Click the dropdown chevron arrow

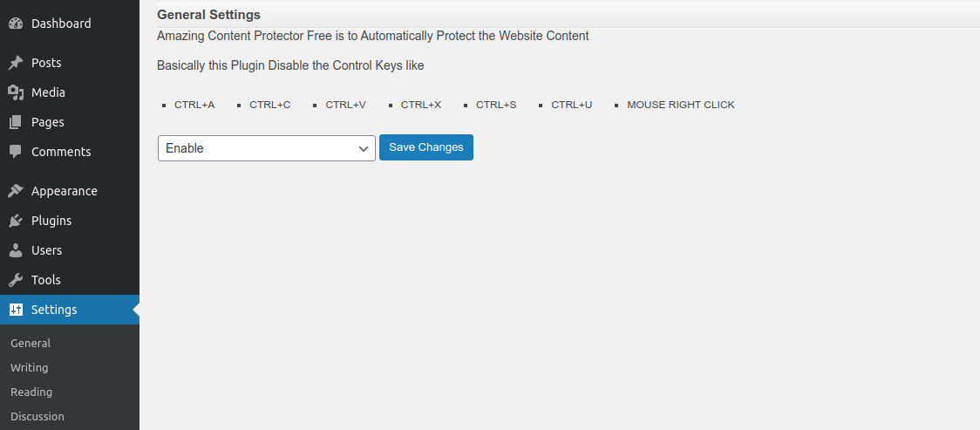pos(363,149)
